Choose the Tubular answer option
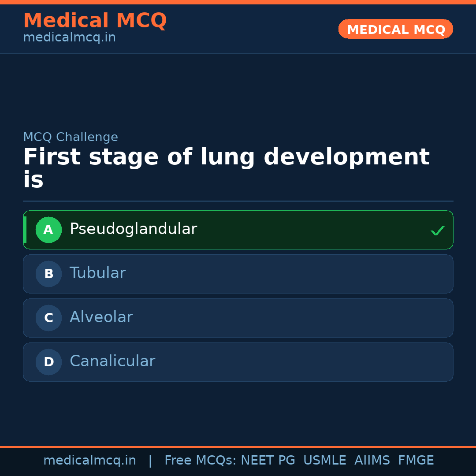Image resolution: width=476 pixels, height=476 pixels. tap(238, 274)
